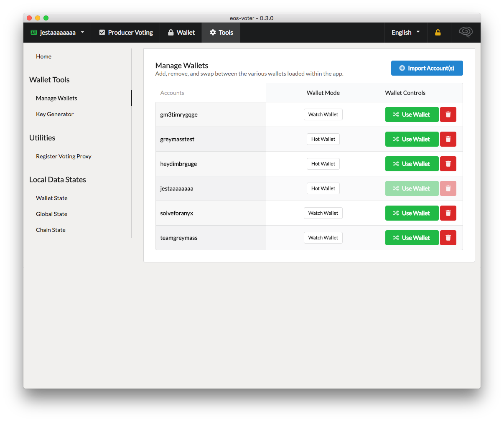Remove heydimbrguge wallet with trash button
This screenshot has width=504, height=422.
pyautogui.click(x=448, y=164)
